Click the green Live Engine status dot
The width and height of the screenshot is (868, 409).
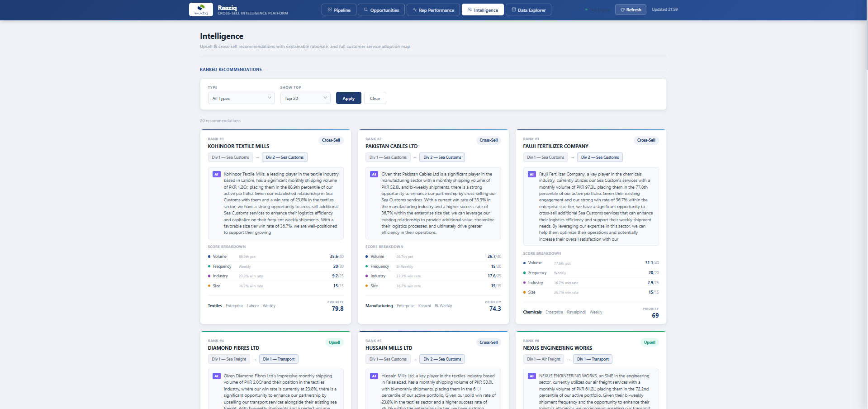pos(587,10)
